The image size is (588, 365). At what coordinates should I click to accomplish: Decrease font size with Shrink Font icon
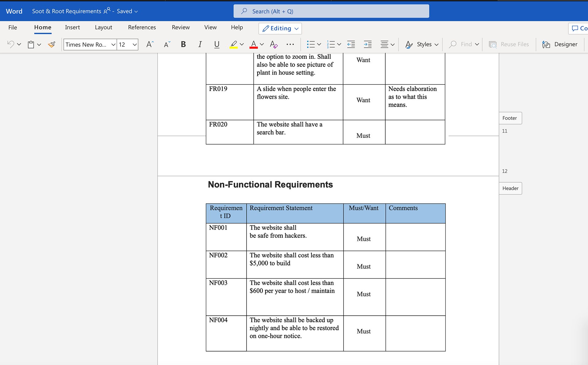[x=167, y=44]
